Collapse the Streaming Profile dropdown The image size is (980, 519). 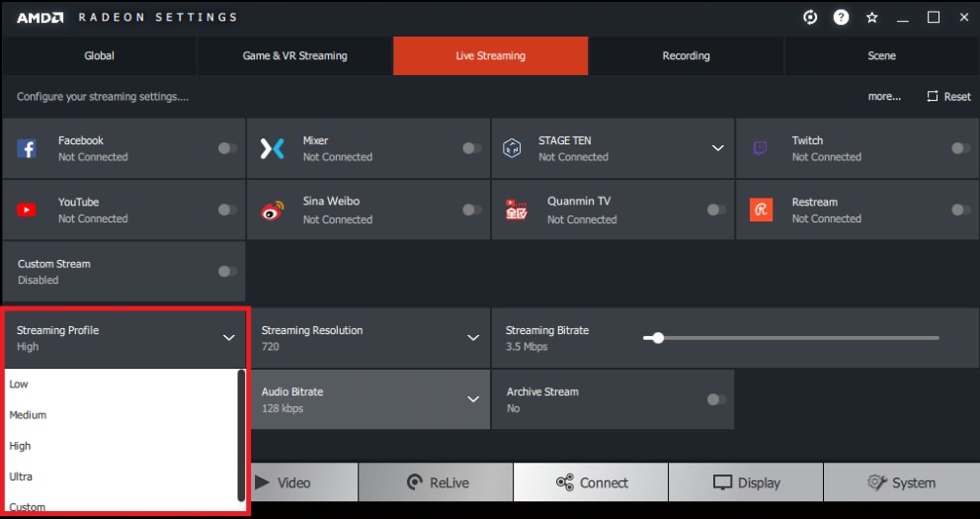tap(229, 338)
